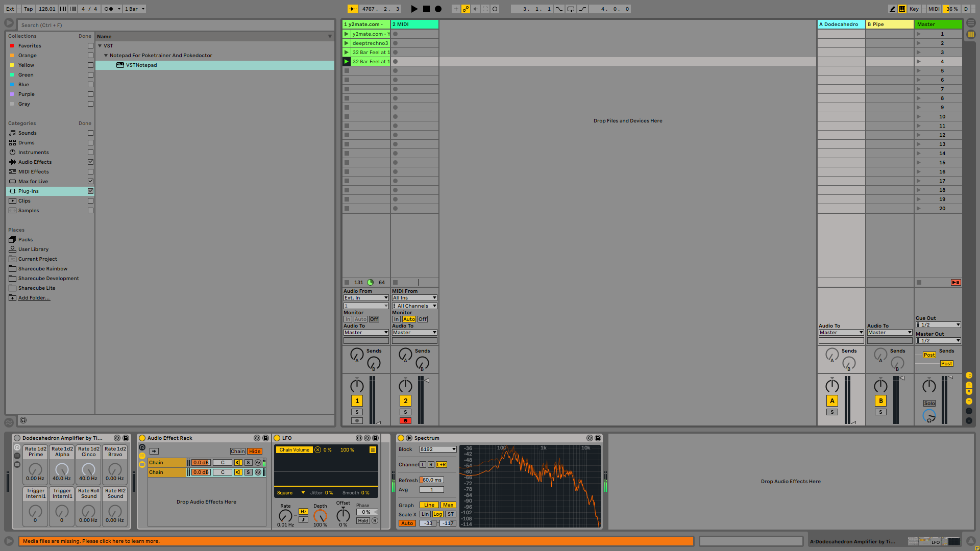Uncheck the Audio Effects category checkbox
Image resolution: width=980 pixels, height=551 pixels.
90,162
